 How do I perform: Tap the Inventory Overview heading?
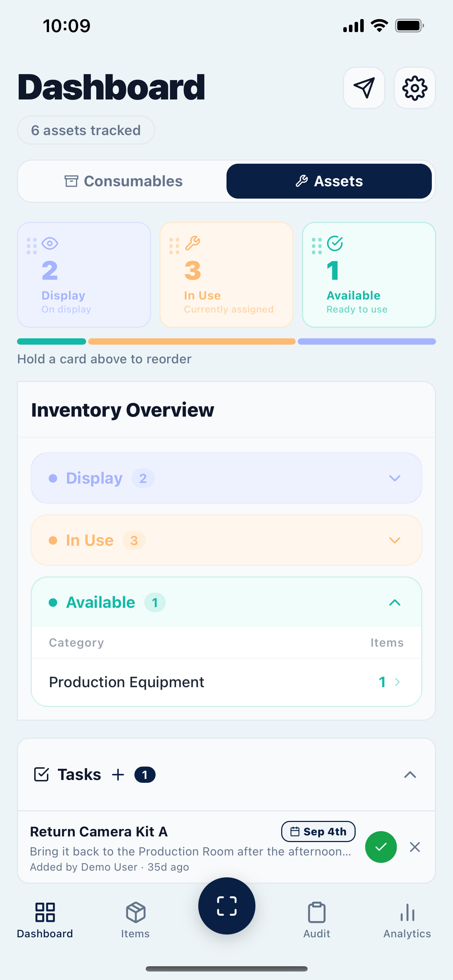(122, 410)
